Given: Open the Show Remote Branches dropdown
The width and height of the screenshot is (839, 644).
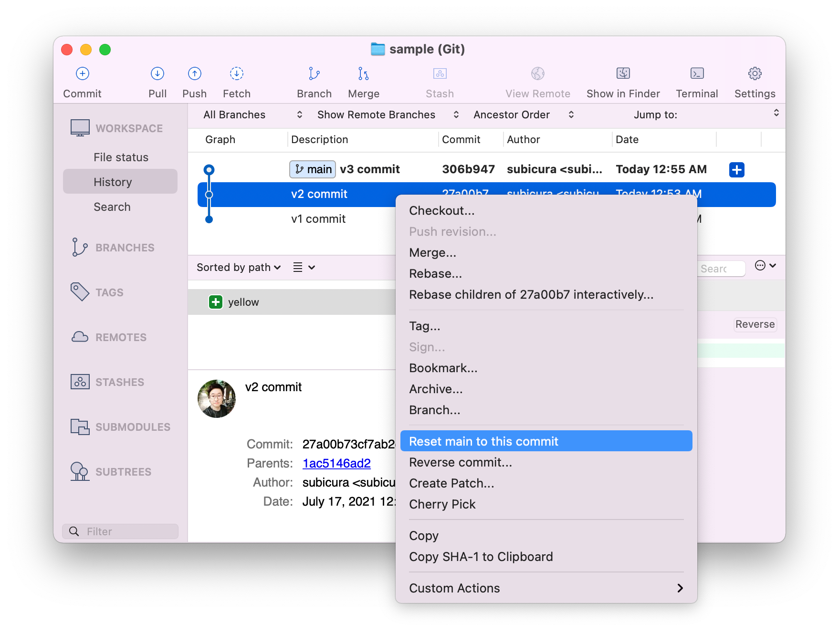Looking at the screenshot, I should pyautogui.click(x=388, y=115).
